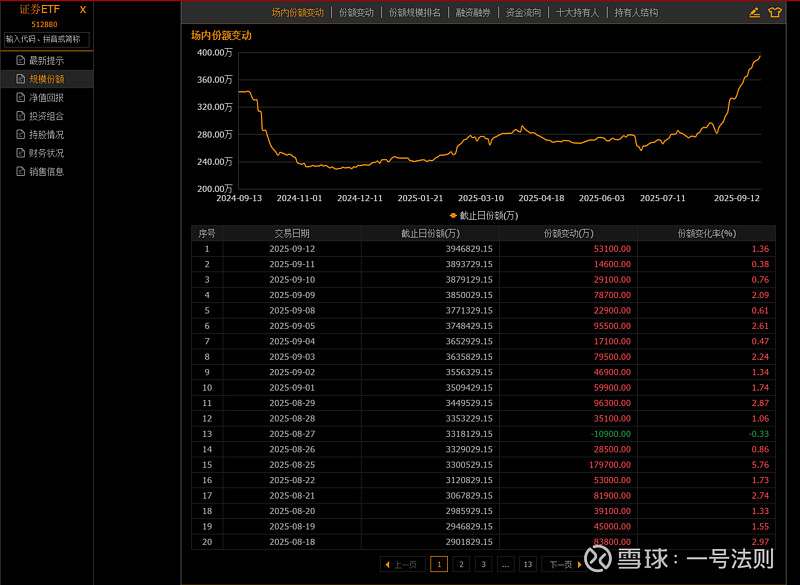Click the document icon beside 投资组合
This screenshot has width=800, height=585.
20,116
